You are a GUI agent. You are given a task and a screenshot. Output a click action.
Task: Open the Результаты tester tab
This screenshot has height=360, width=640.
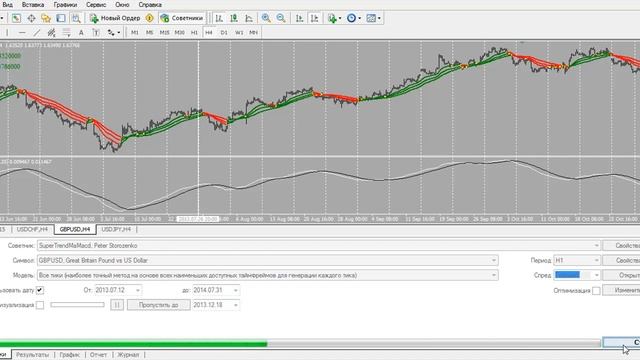[33, 355]
